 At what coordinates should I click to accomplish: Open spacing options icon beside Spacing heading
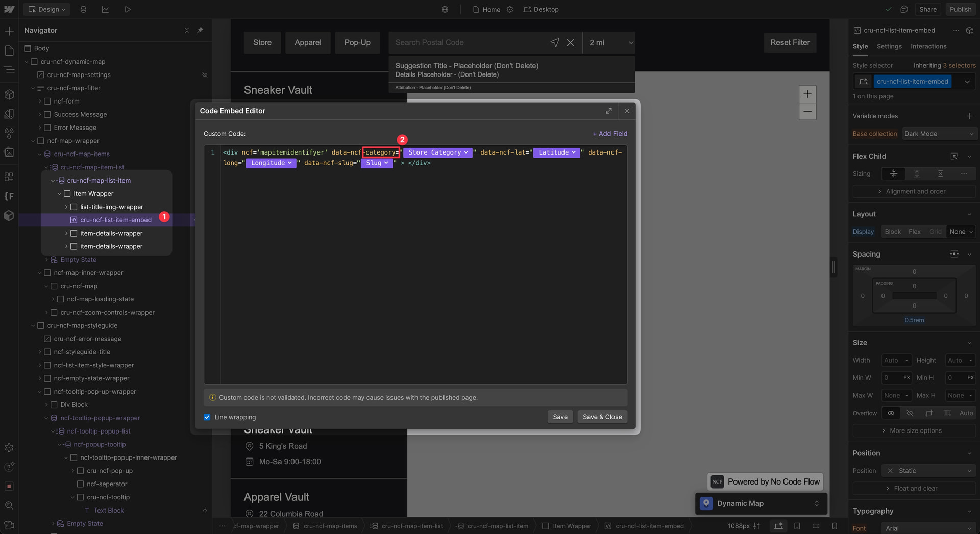[x=954, y=254]
